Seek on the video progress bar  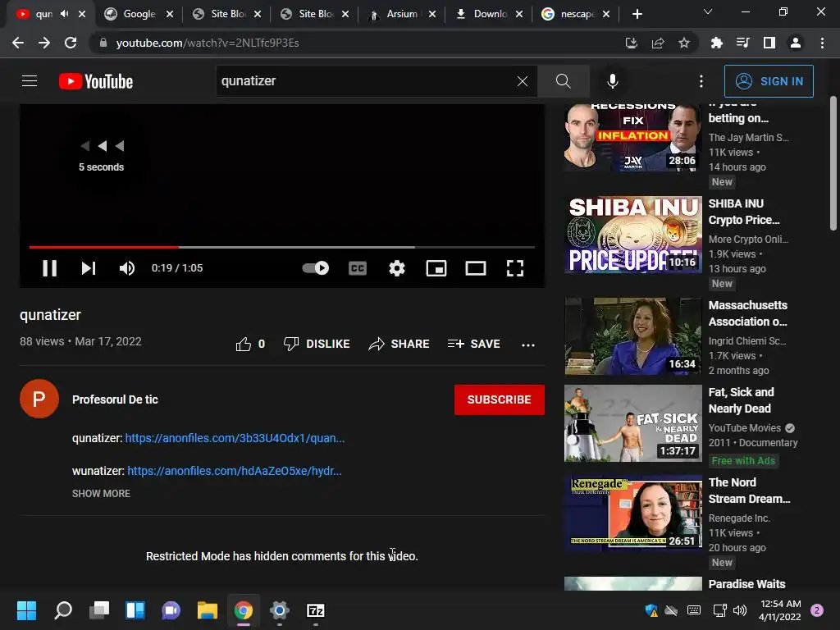point(282,247)
